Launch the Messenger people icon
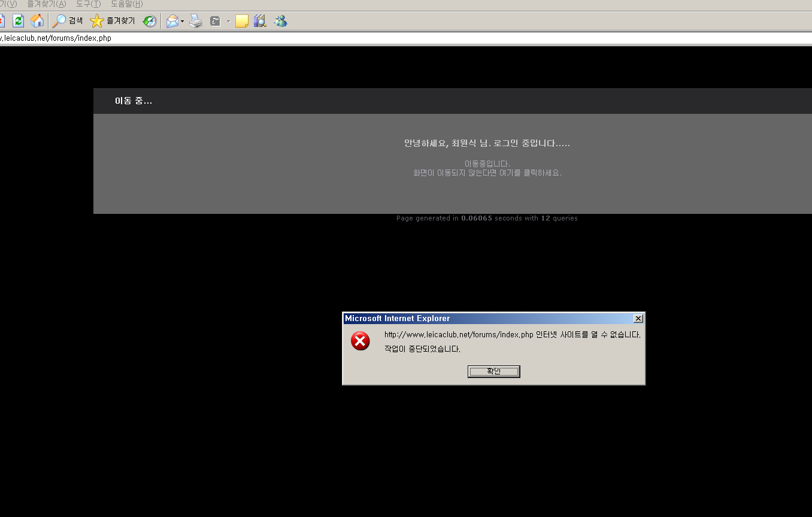This screenshot has height=517, width=812. tap(280, 21)
